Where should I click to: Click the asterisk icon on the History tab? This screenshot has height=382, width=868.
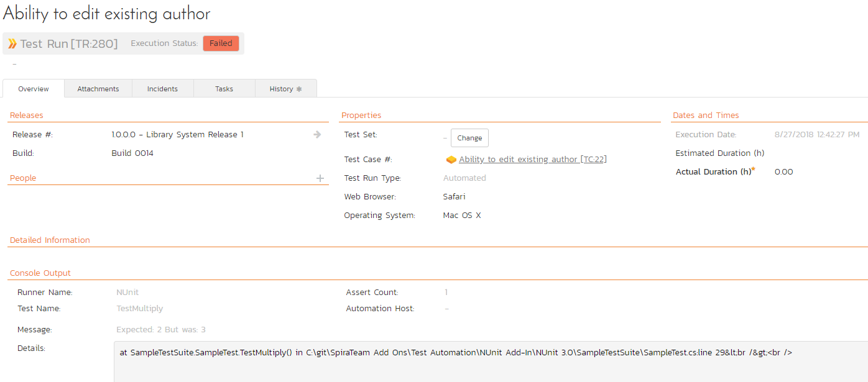[299, 89]
